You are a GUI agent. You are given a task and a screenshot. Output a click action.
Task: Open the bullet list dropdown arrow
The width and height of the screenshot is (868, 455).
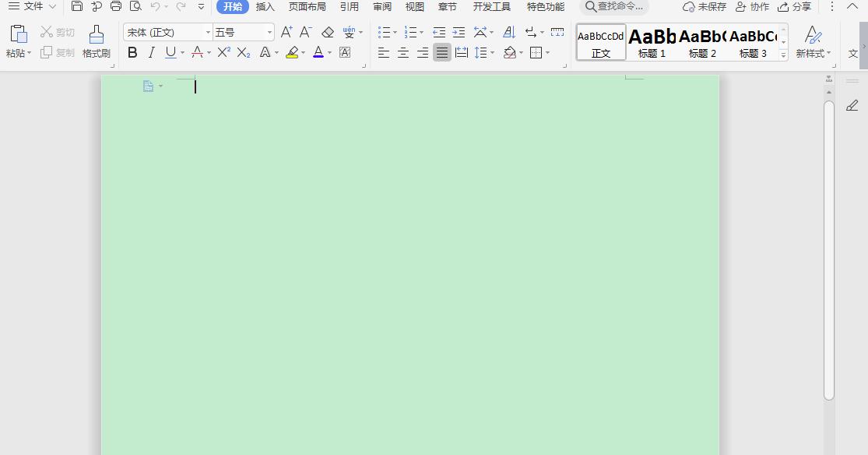(x=395, y=33)
